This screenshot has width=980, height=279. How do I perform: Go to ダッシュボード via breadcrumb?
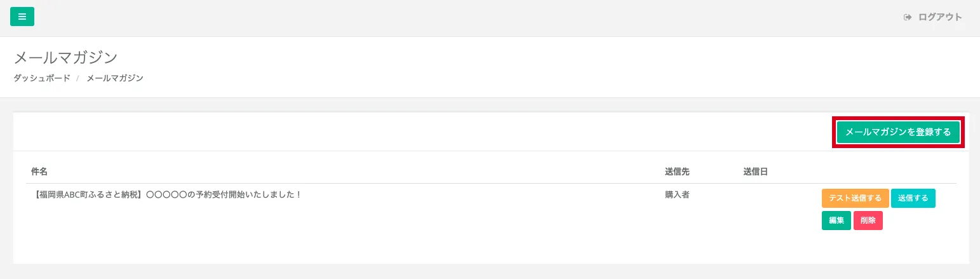[x=42, y=78]
